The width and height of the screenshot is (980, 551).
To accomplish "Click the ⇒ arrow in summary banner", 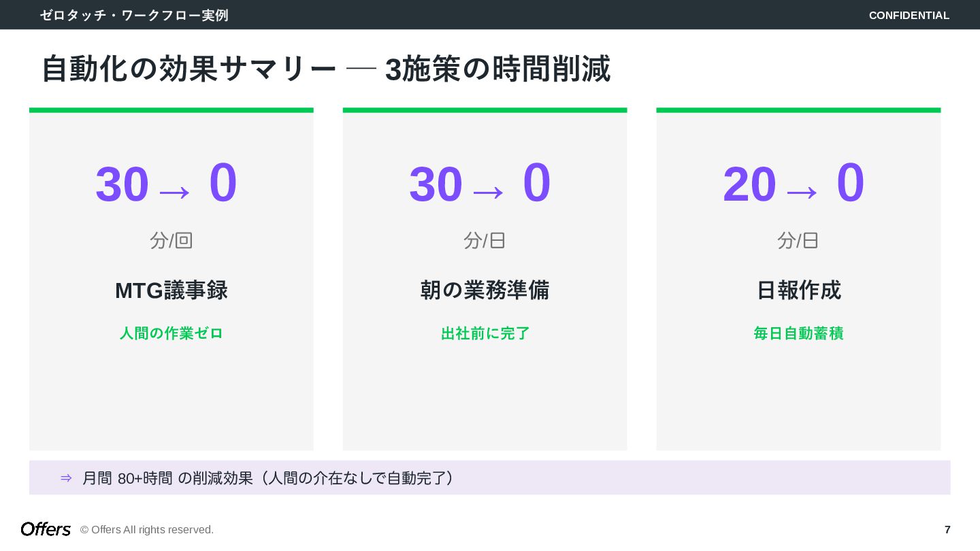I will 66,478.
